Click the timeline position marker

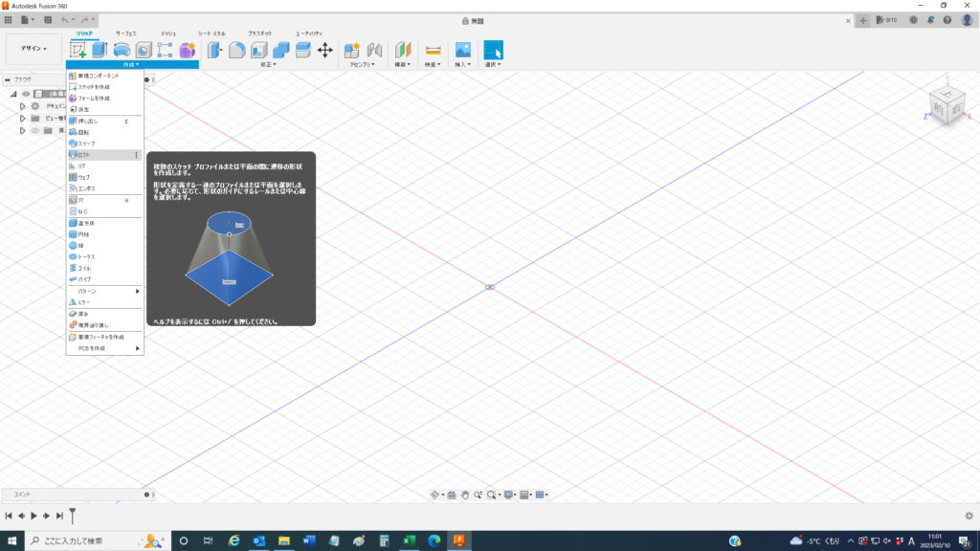(73, 516)
